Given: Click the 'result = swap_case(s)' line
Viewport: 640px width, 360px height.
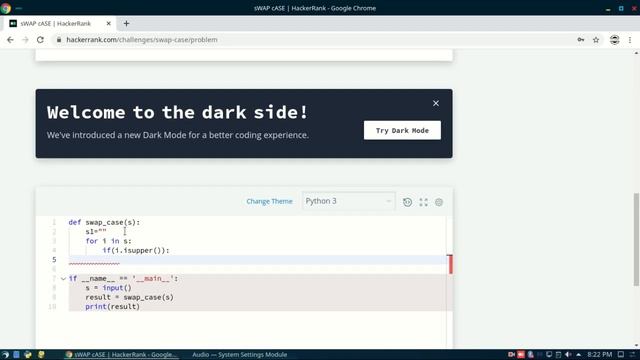Looking at the screenshot, I should [x=129, y=297].
